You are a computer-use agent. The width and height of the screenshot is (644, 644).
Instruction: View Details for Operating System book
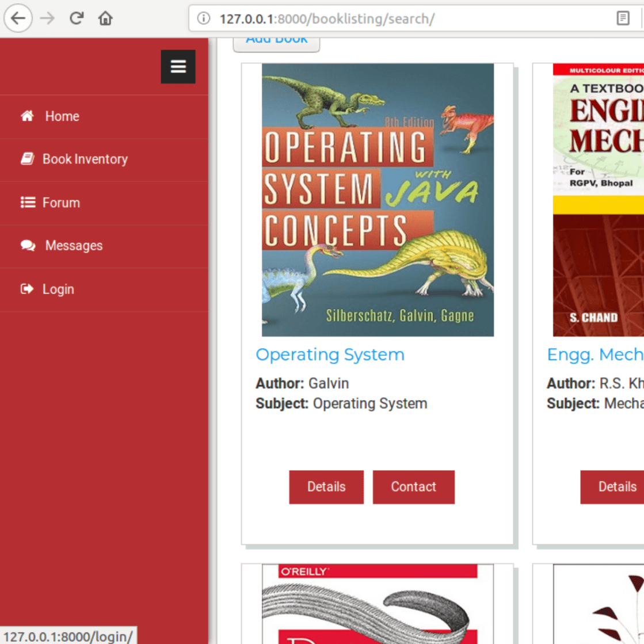326,487
